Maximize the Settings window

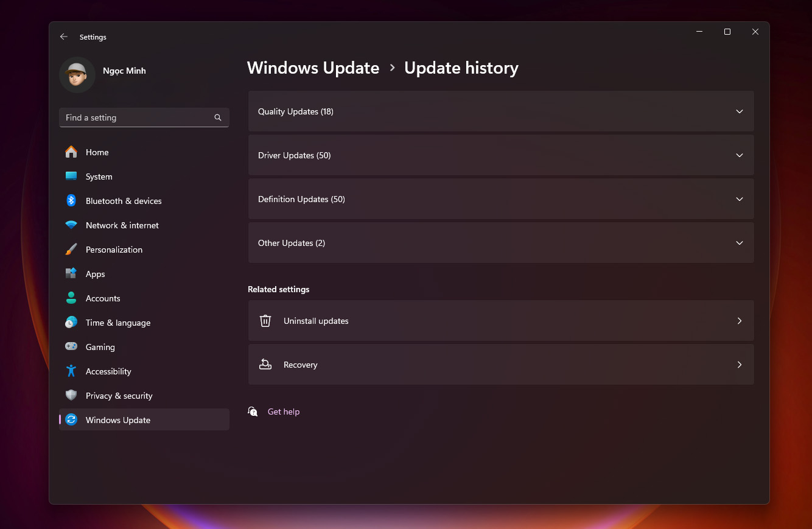coord(727,32)
